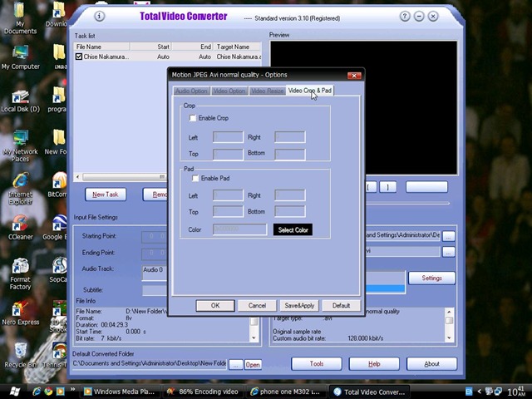This screenshot has height=399, width=532.
Task: Launch CCleaner desktop shortcut
Action: pyautogui.click(x=20, y=227)
